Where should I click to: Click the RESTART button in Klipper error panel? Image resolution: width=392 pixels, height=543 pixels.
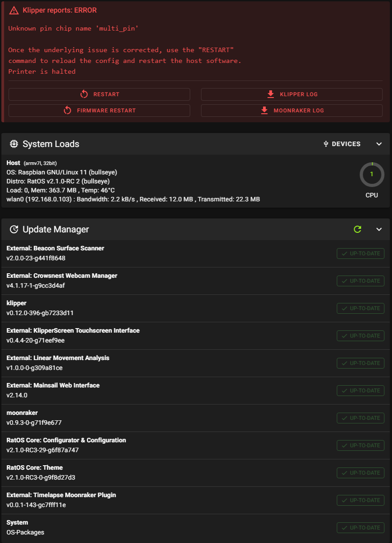[99, 94]
